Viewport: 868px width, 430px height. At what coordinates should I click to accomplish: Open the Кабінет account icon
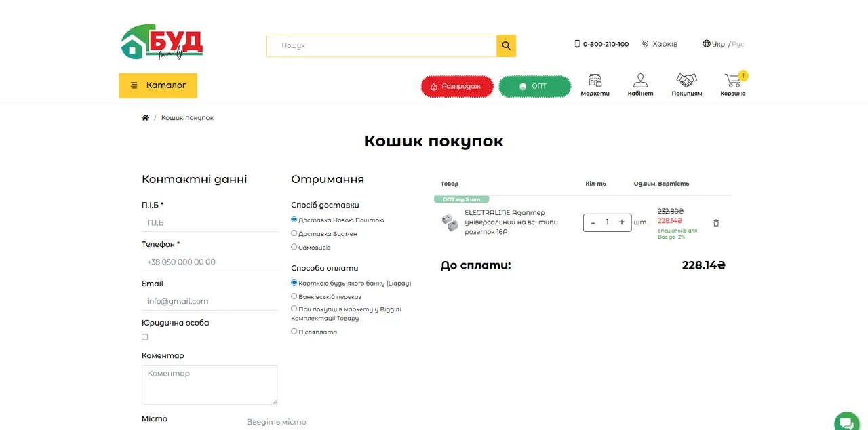pyautogui.click(x=640, y=85)
